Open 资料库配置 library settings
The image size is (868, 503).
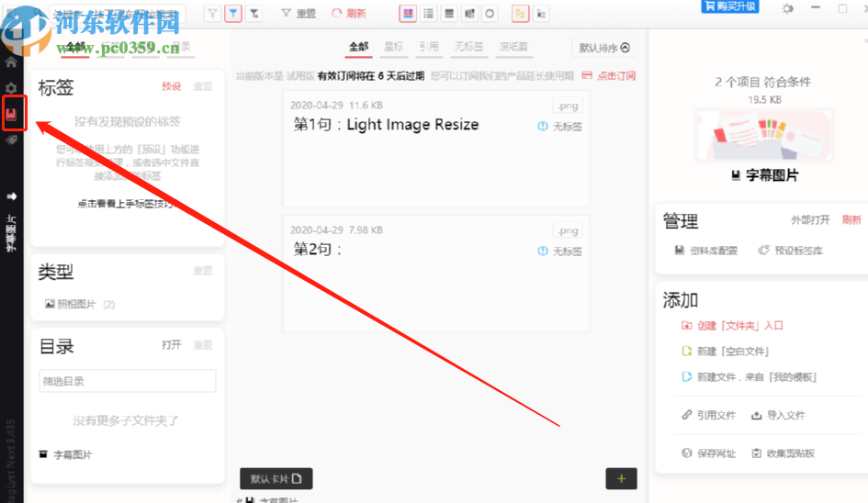(x=706, y=250)
